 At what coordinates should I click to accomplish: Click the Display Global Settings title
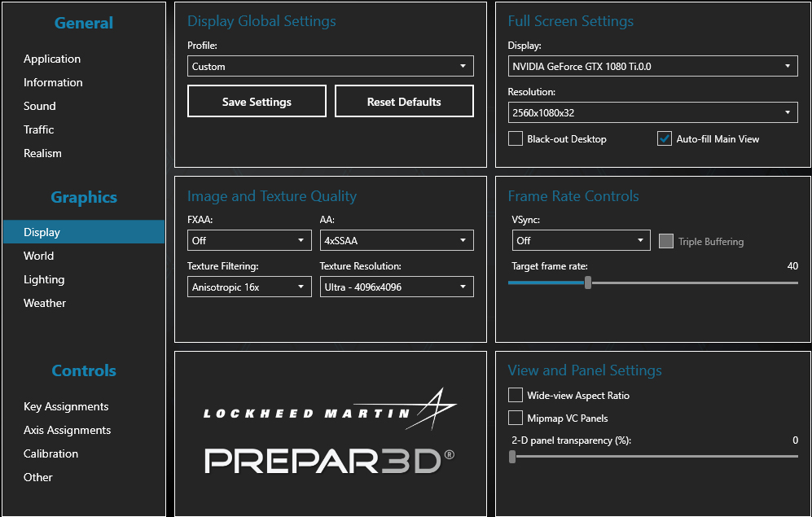point(261,21)
